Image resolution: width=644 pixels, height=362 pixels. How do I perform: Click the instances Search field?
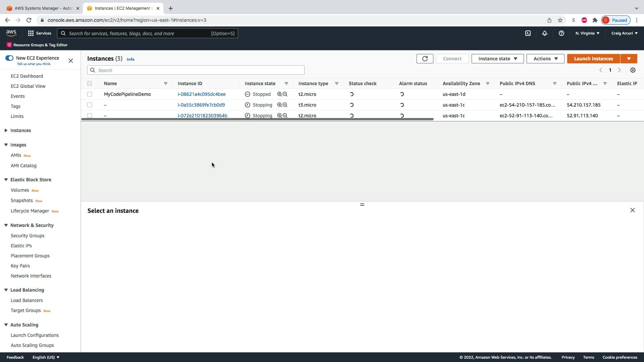(x=196, y=70)
